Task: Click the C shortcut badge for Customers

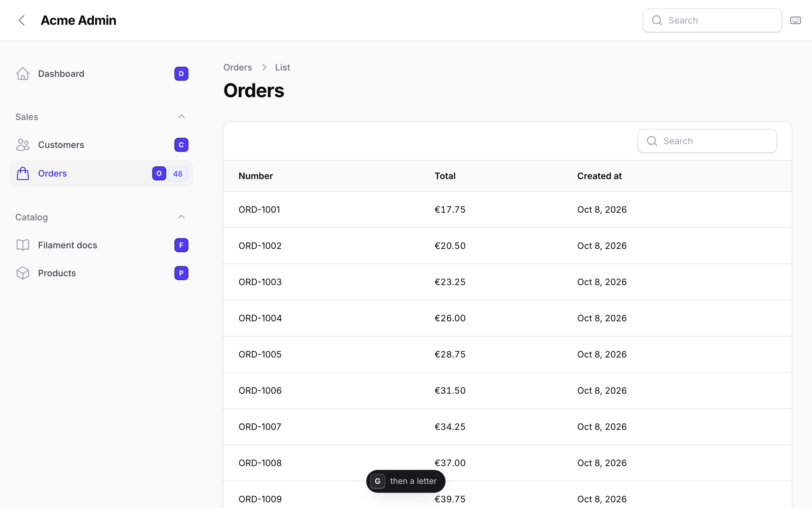Action: click(x=181, y=145)
